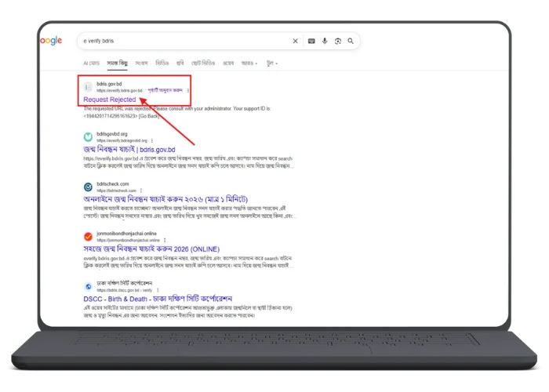The image size is (549, 392).
Task: Expand the টুল (Tools) dropdown
Action: click(272, 63)
